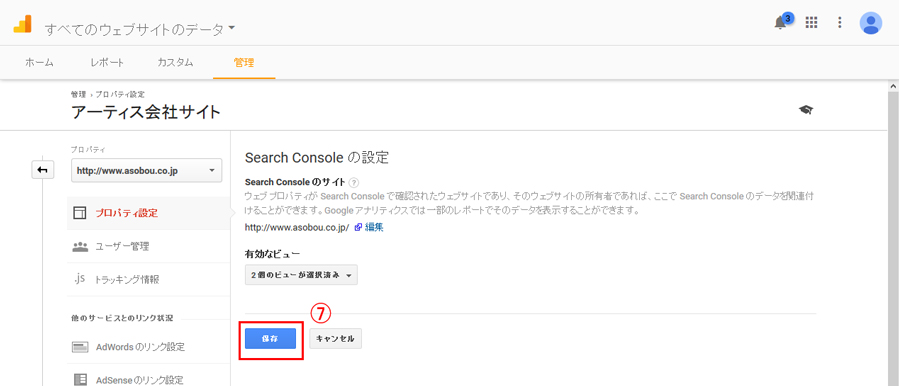
Task: Open the Google apps grid
Action: (x=811, y=22)
